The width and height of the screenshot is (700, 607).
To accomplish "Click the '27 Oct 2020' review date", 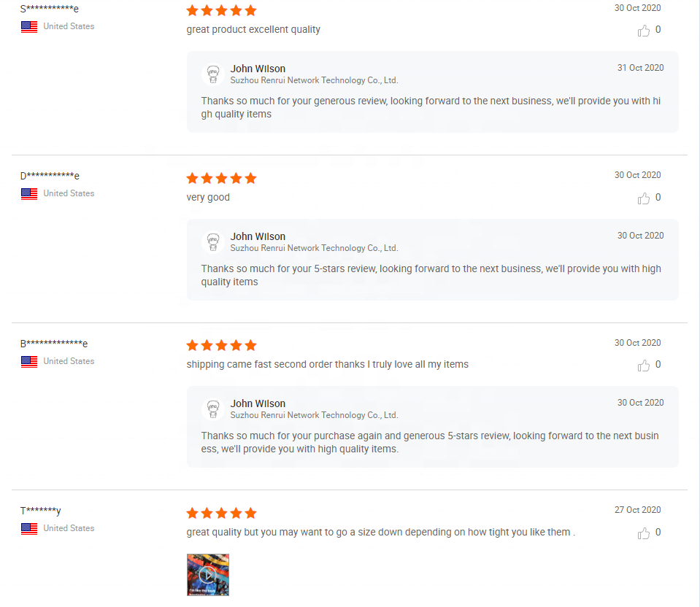I will 637,510.
